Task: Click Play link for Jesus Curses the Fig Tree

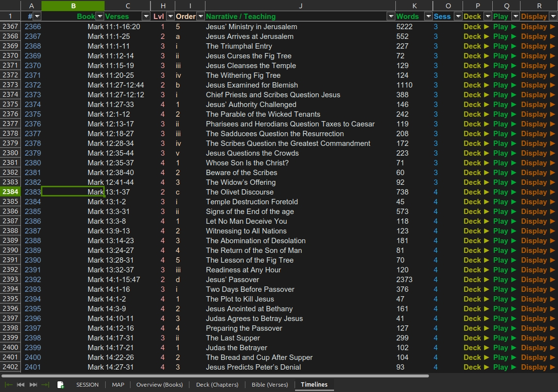Action: (504, 56)
